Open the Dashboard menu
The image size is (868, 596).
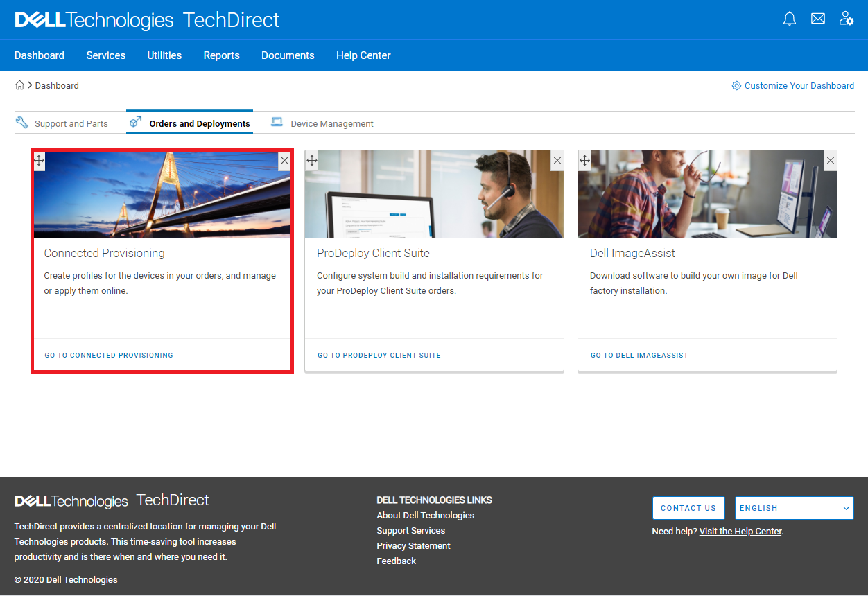pyautogui.click(x=40, y=55)
